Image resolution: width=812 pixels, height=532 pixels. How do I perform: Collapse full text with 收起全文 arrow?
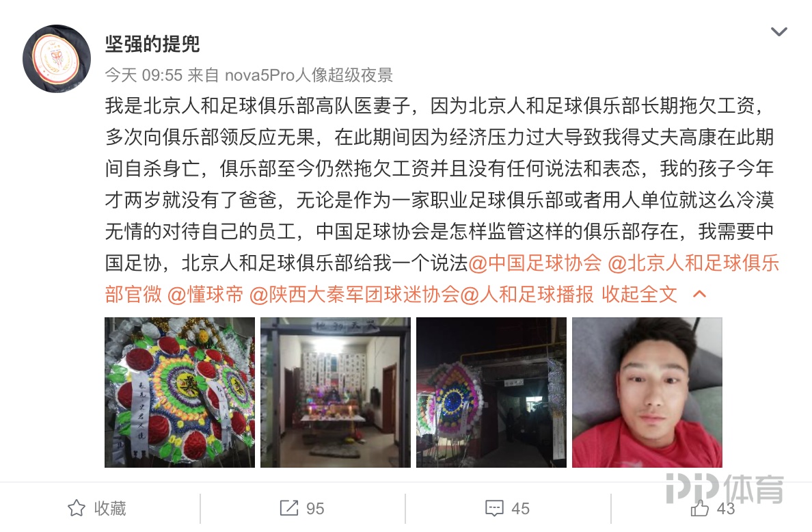point(699,294)
